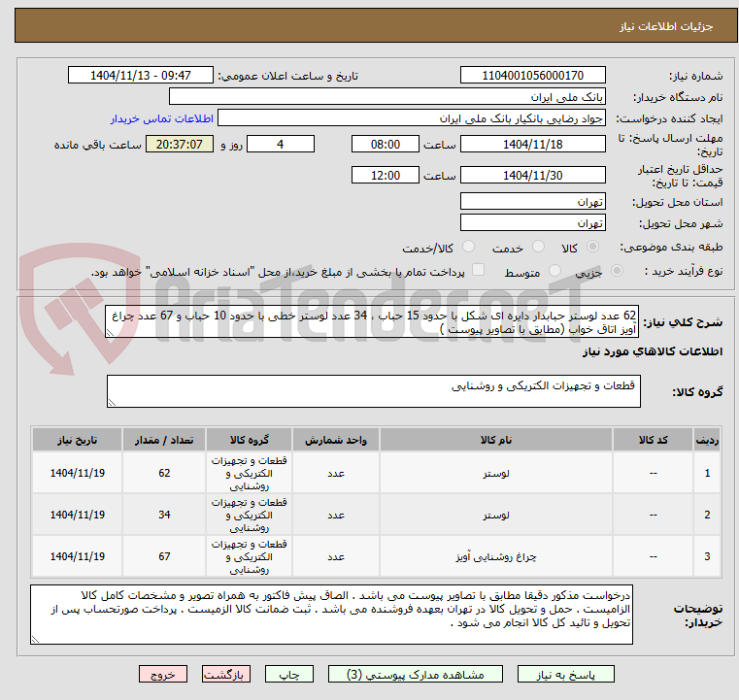Click resize handle of شرح کلی نیاز box
The image size is (739, 700).
(111, 333)
